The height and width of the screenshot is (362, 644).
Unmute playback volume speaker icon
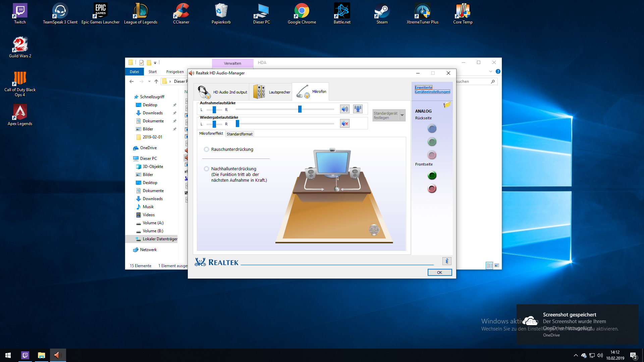(x=344, y=124)
